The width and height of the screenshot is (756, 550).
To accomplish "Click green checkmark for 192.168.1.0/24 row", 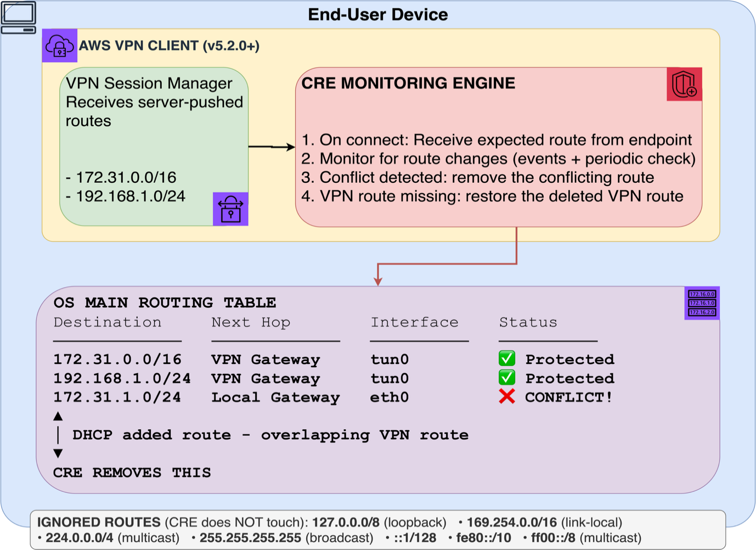I will 507,378.
